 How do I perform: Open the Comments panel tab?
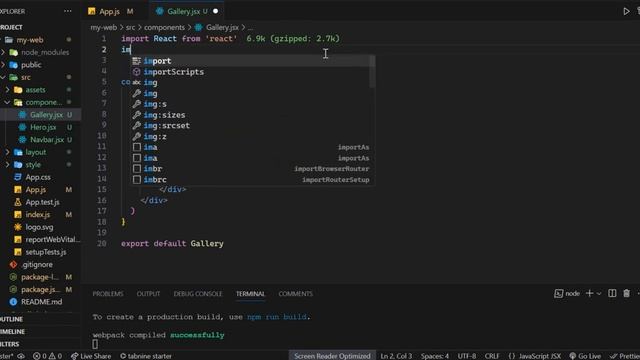[296, 293]
